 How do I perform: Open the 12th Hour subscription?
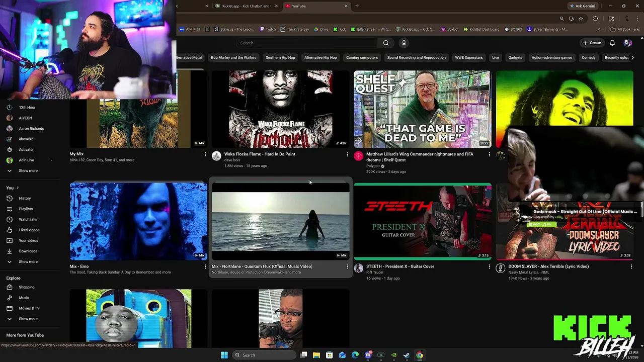27,107
